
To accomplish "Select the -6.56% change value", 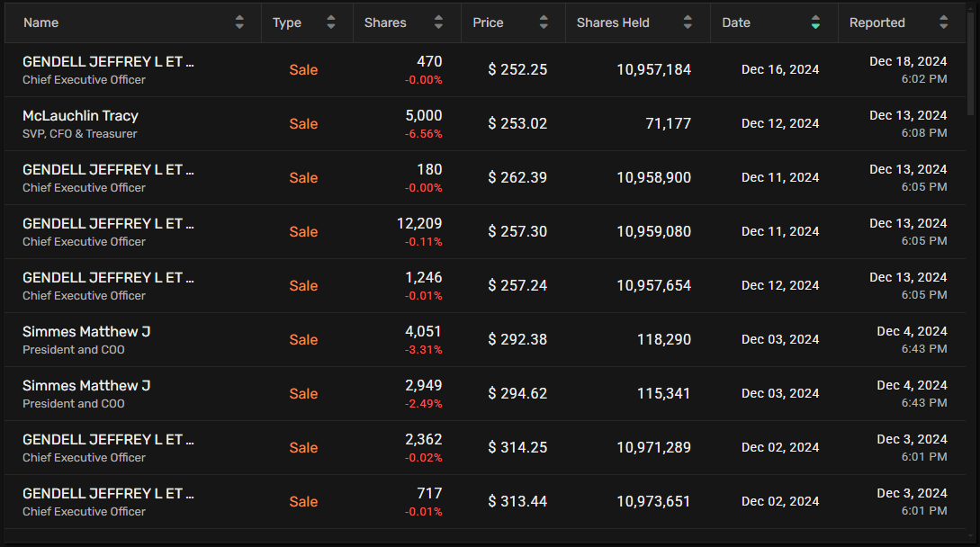I will pos(423,134).
